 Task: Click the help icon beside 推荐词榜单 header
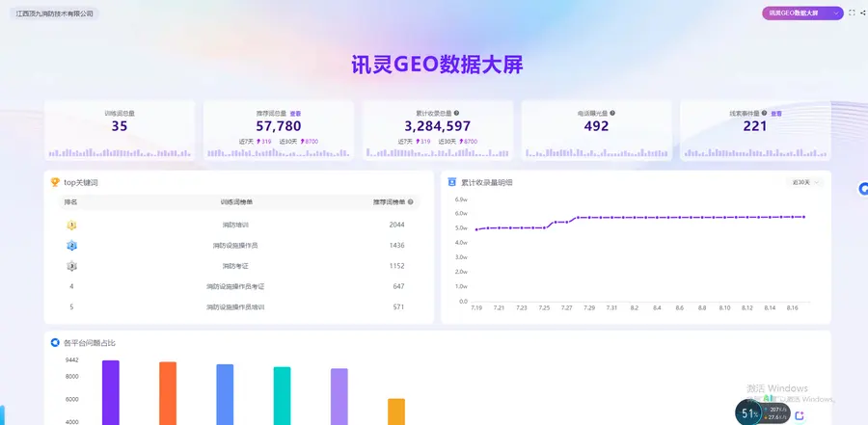410,202
